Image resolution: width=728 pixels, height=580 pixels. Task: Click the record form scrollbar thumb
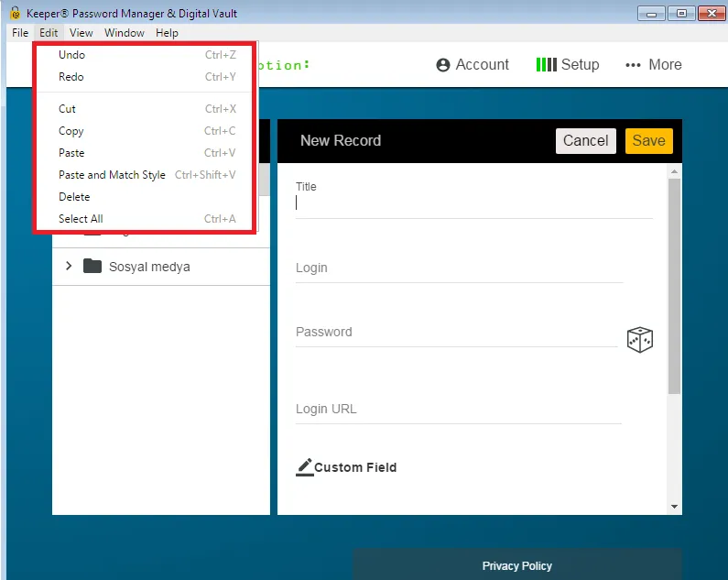tap(674, 286)
